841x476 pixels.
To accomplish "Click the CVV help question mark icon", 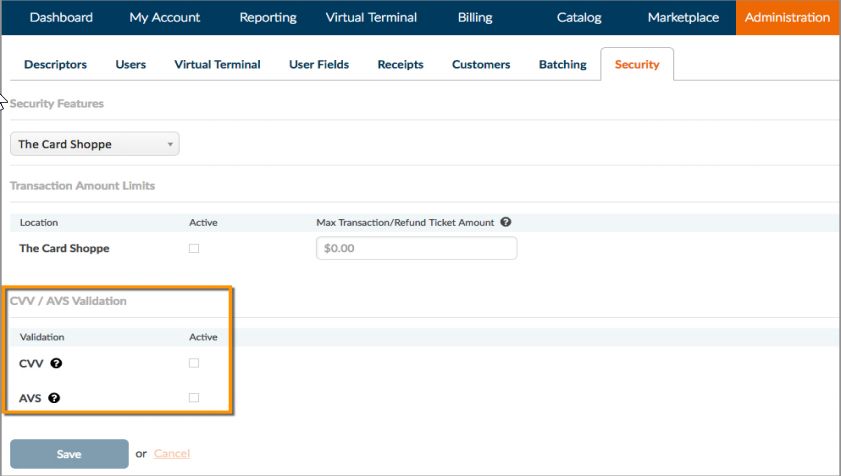I will tap(56, 363).
